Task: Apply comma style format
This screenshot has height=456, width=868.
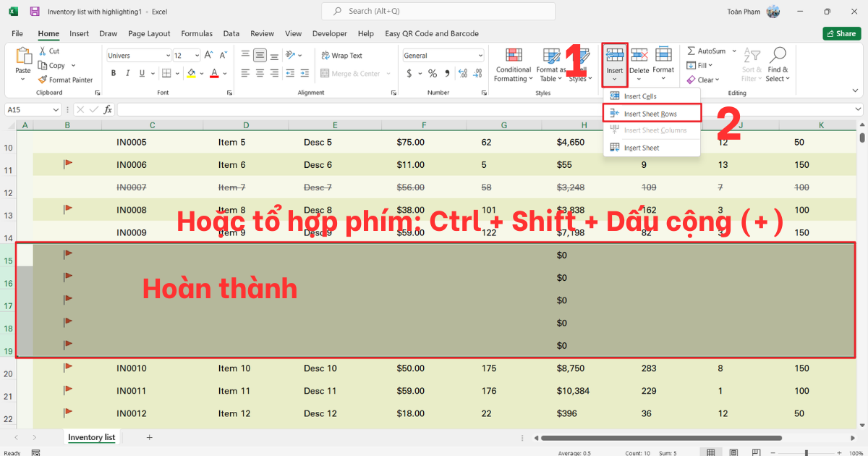Action: tap(448, 73)
